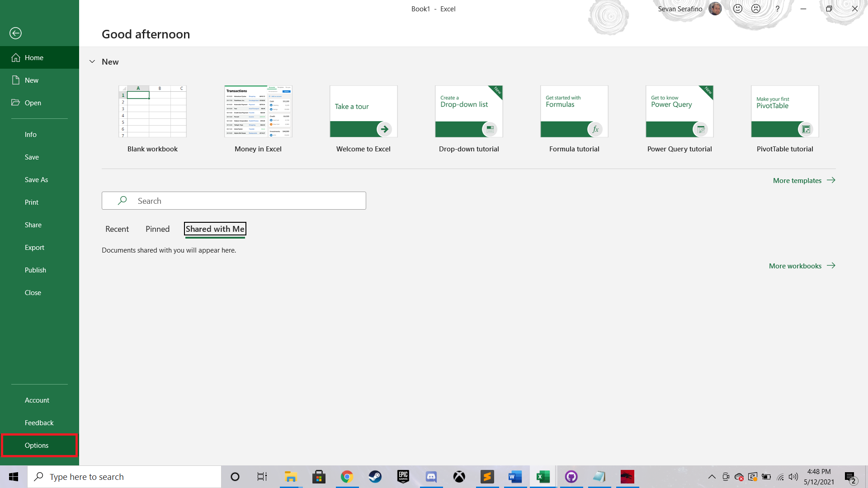Viewport: 868px width, 488px height.
Task: Choose Save from the sidebar
Action: 39,157
